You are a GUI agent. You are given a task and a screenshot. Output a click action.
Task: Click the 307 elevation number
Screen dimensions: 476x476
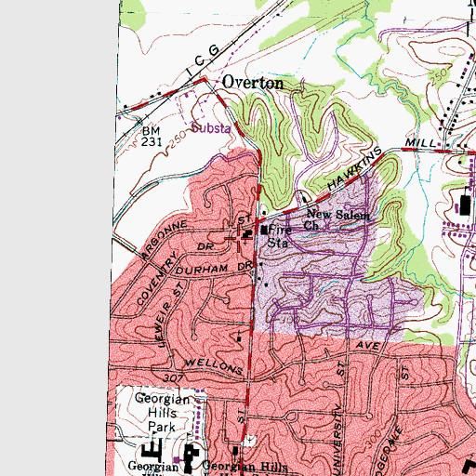(173, 377)
